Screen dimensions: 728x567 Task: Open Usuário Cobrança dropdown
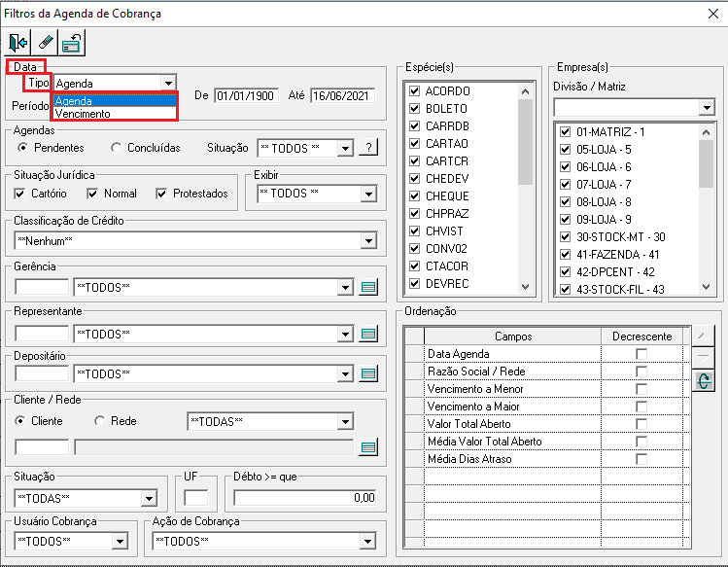[120, 542]
